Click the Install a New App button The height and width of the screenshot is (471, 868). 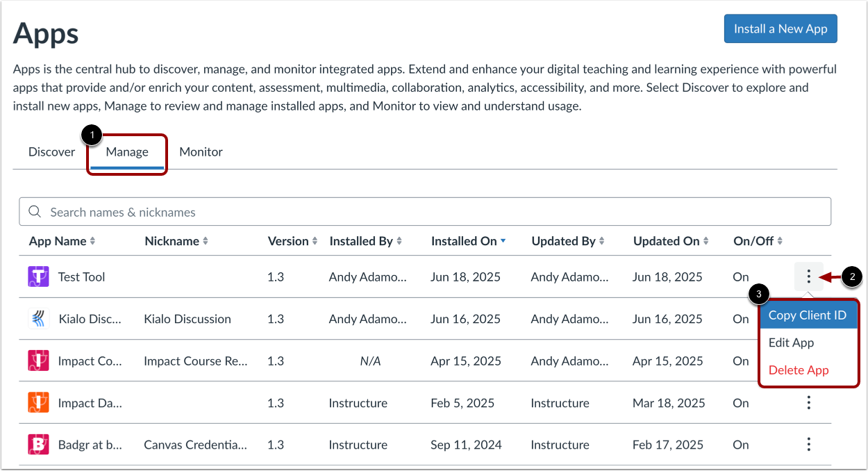click(x=780, y=28)
